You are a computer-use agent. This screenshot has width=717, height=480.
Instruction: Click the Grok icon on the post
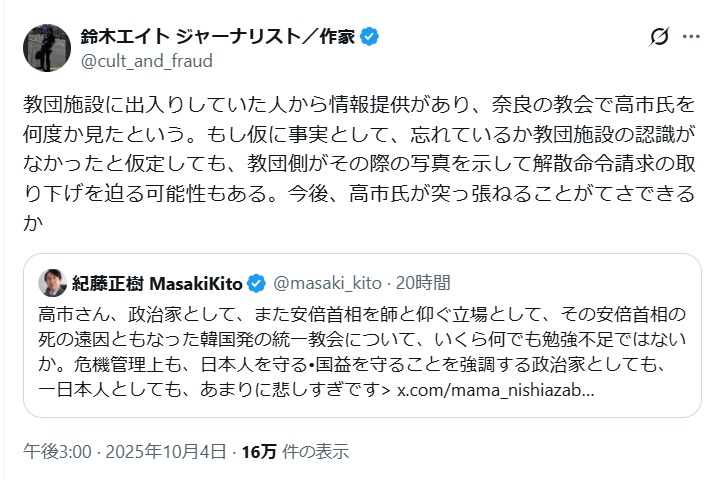(659, 37)
